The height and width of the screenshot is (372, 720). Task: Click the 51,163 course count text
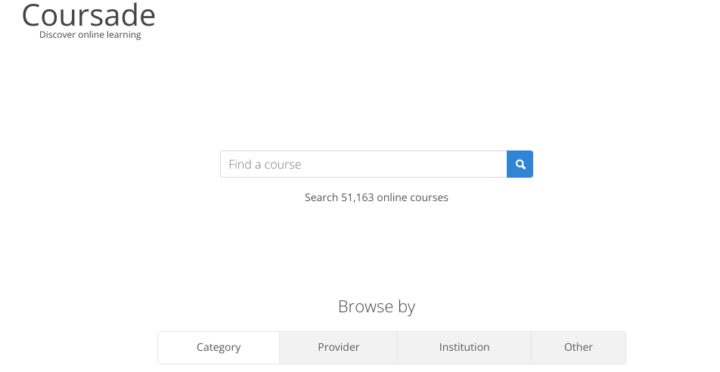(357, 197)
